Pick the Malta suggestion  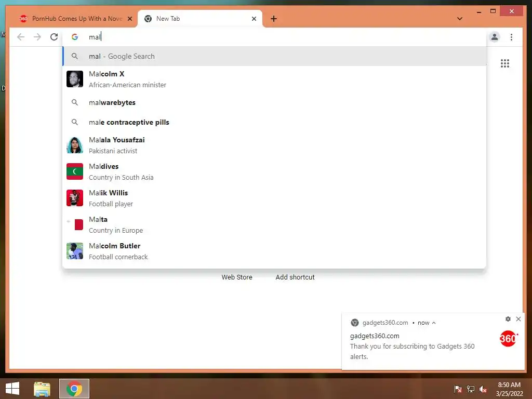click(x=274, y=224)
